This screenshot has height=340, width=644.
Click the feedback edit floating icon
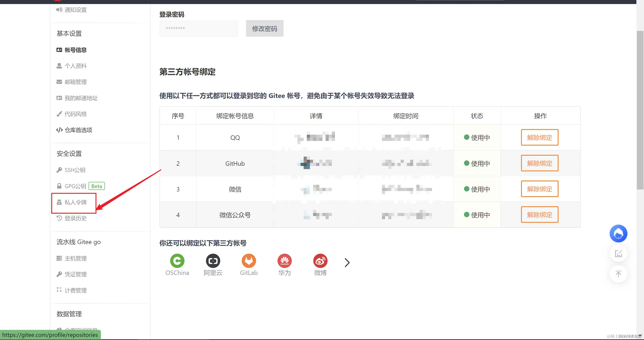pyautogui.click(x=618, y=254)
